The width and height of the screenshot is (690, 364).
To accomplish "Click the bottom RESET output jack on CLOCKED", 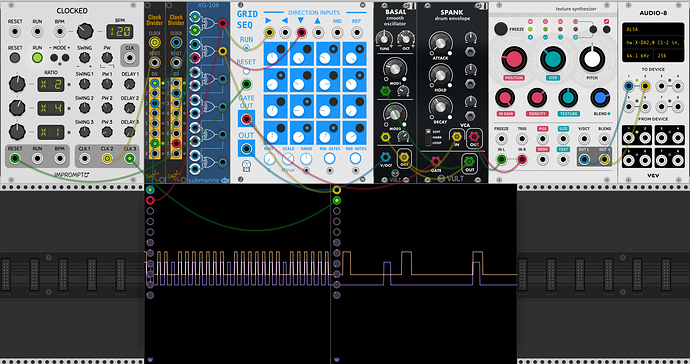I will pos(15,159).
